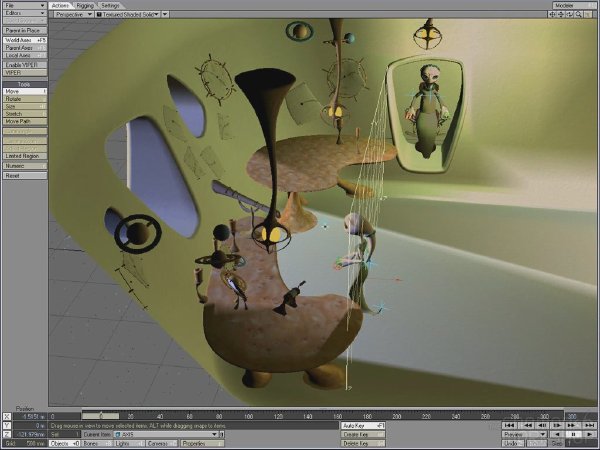The height and width of the screenshot is (450, 600).
Task: Open the Preview dropdown menu
Action: pyautogui.click(x=525, y=434)
